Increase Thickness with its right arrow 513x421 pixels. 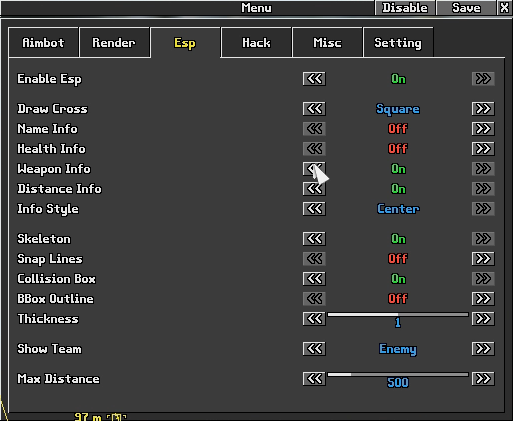pos(483,319)
